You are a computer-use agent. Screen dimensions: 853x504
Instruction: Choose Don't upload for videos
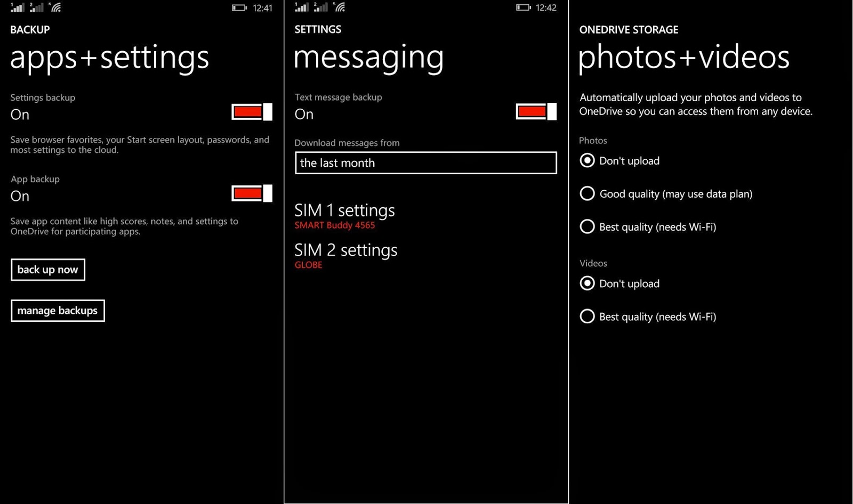coord(619,283)
